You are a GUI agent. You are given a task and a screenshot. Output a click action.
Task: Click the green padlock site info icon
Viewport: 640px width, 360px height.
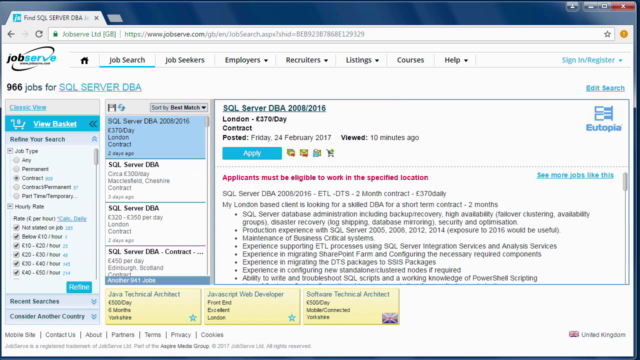[56, 34]
